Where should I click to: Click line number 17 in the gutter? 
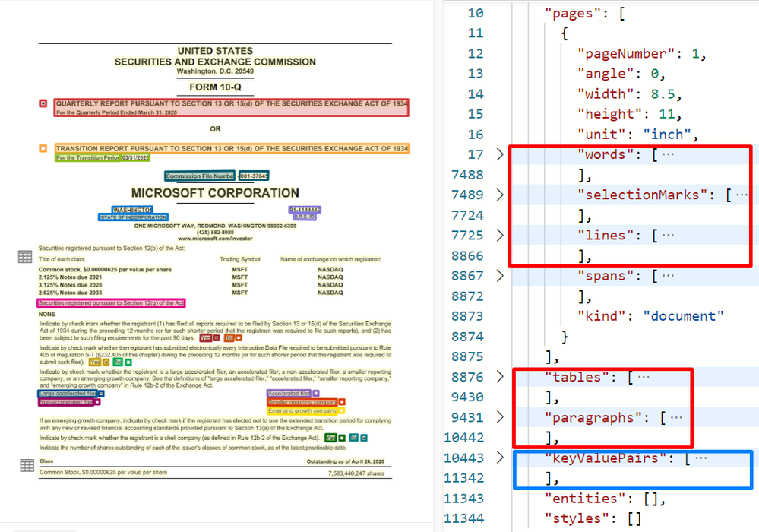(x=475, y=154)
